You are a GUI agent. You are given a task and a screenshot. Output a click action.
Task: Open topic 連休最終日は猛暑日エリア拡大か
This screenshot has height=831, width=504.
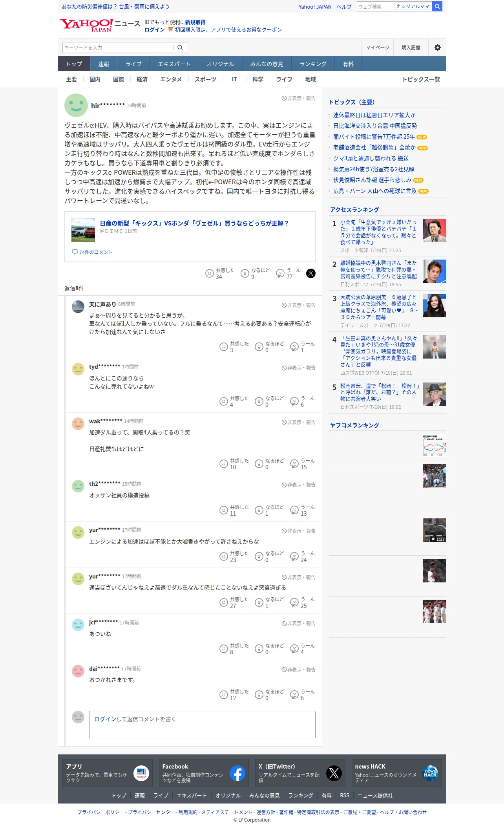pyautogui.click(x=374, y=115)
